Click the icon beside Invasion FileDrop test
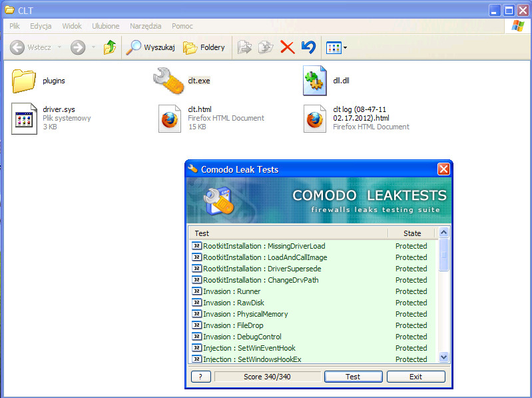532x398 pixels. 197,325
